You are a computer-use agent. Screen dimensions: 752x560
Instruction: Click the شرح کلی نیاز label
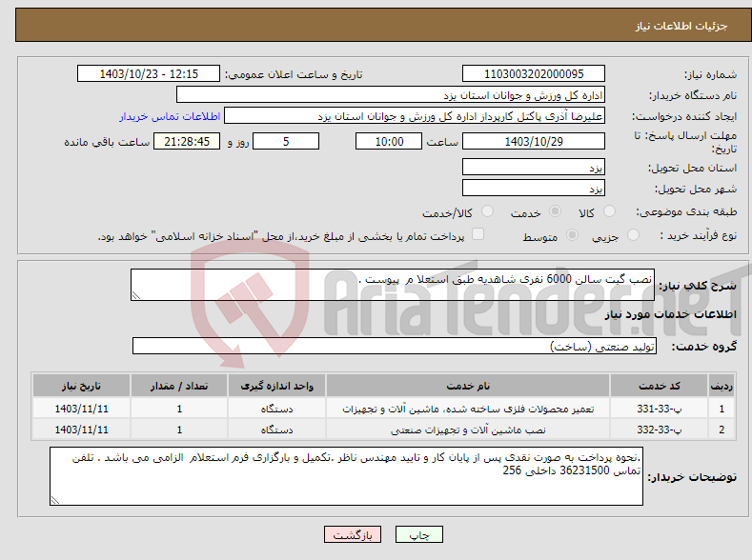pyautogui.click(x=698, y=286)
